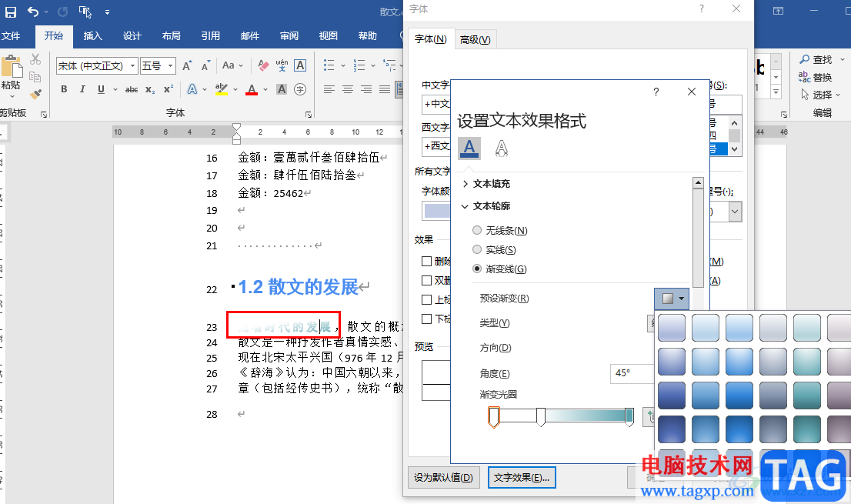
Task: Increase font size with grow font icon
Action: pos(187,65)
